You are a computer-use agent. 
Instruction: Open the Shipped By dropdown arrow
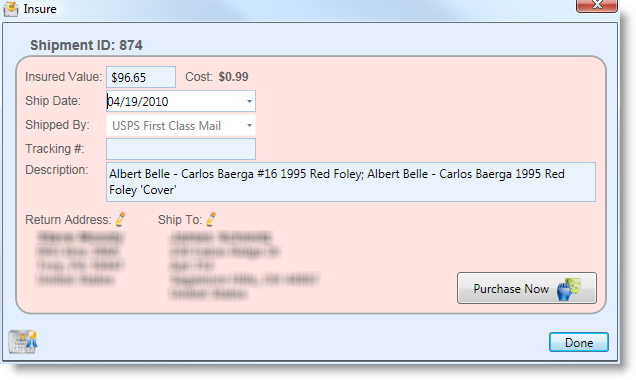(x=249, y=125)
